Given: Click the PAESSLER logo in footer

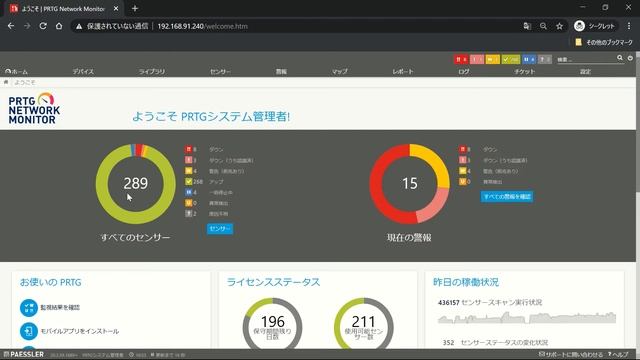Looking at the screenshot, I should 24,354.
